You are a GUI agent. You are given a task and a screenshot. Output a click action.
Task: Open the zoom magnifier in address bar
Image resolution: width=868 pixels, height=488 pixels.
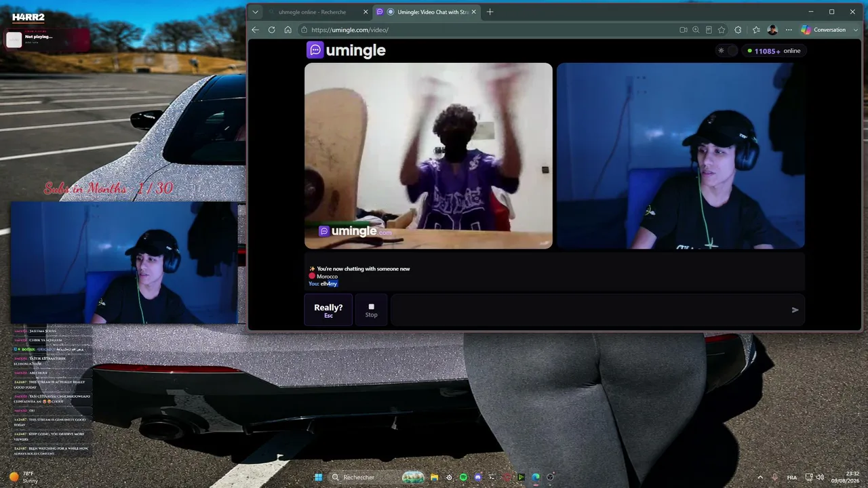[x=696, y=30]
